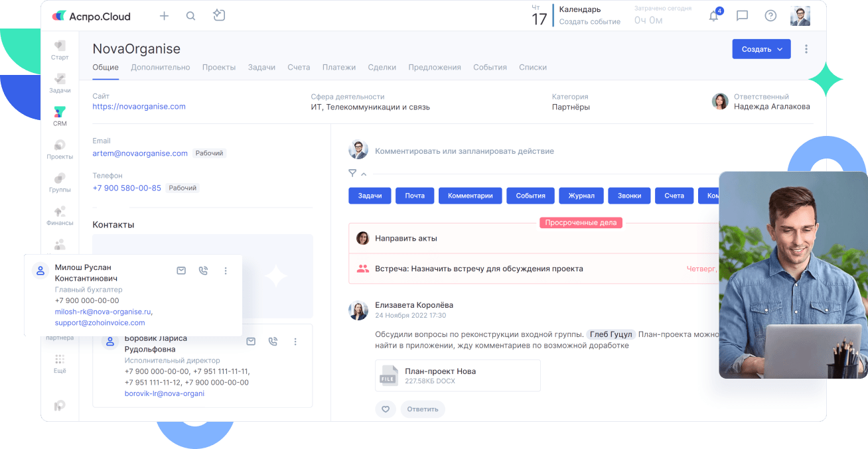Call Милош Руслан via phone icon
This screenshot has height=449, width=868.
(203, 271)
